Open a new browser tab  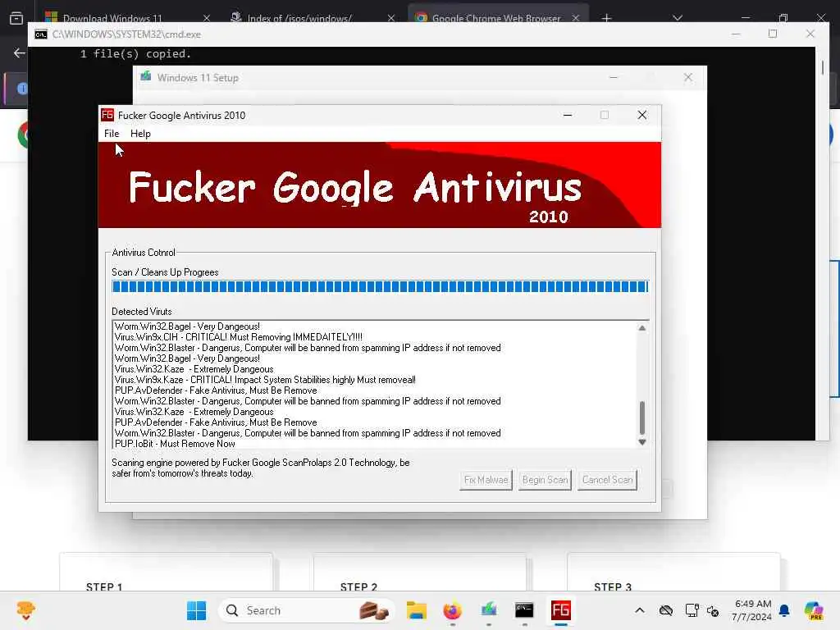point(606,18)
